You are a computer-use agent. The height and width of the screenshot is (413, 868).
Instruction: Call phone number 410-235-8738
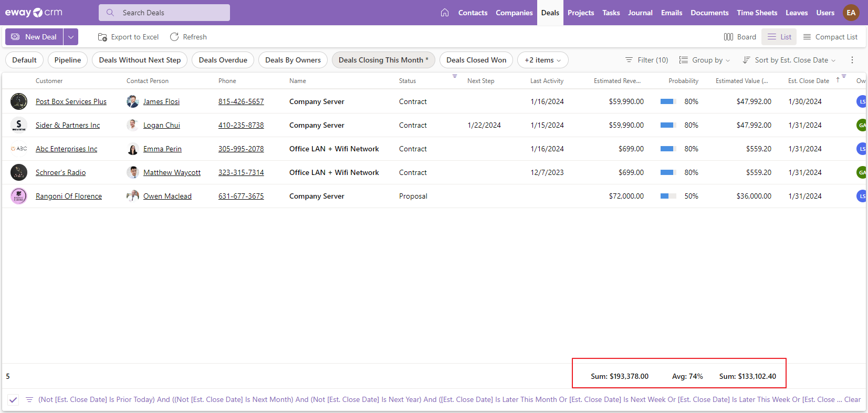click(241, 125)
